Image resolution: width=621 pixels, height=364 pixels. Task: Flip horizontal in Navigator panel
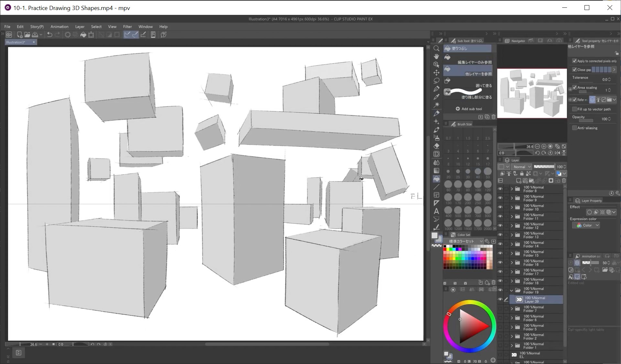click(557, 153)
